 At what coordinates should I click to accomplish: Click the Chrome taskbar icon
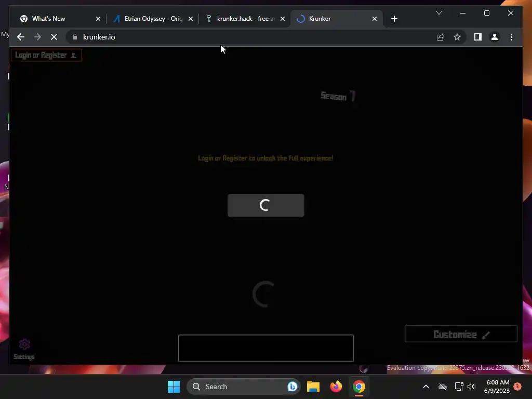pos(358,387)
